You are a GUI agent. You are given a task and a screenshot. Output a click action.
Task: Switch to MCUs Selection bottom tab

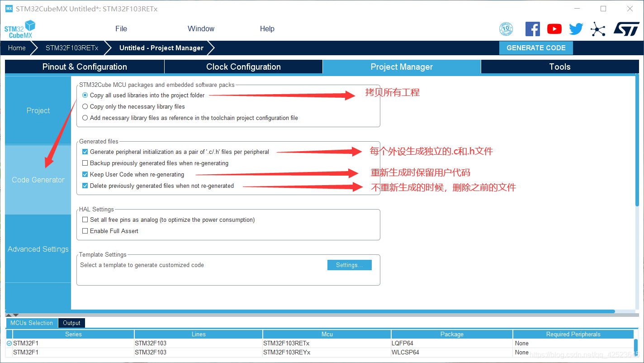click(32, 323)
